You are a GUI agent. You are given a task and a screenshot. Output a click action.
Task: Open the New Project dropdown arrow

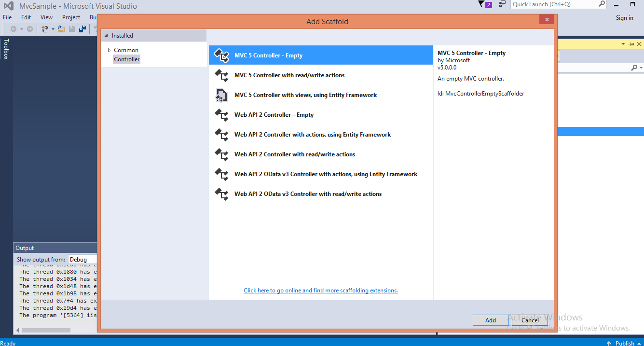click(53, 29)
